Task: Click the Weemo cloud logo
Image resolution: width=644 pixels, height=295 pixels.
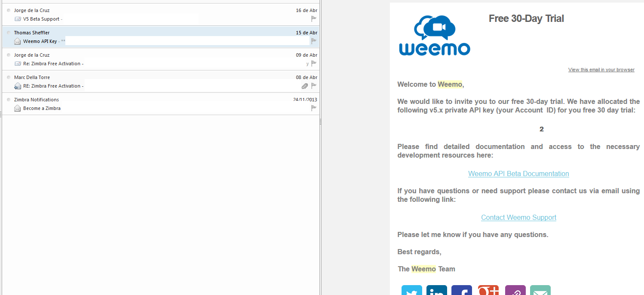Action: pyautogui.click(x=435, y=36)
